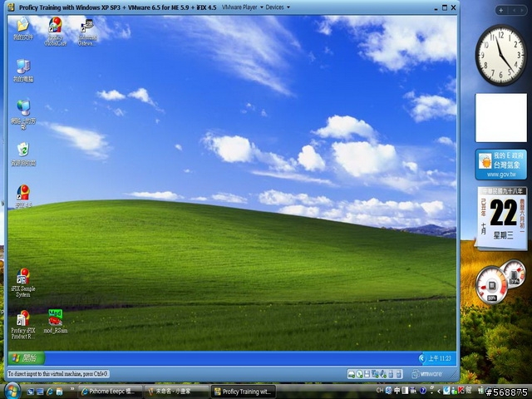
Task: Go to previous sidebar gadget page arrow
Action: [x=514, y=11]
